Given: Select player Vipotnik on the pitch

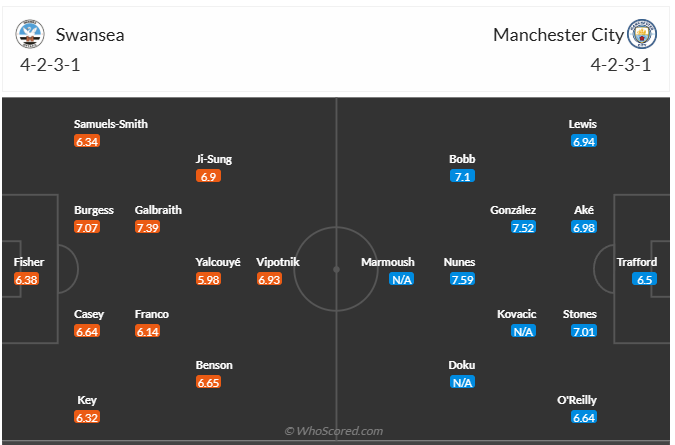Looking at the screenshot, I should (x=277, y=262).
